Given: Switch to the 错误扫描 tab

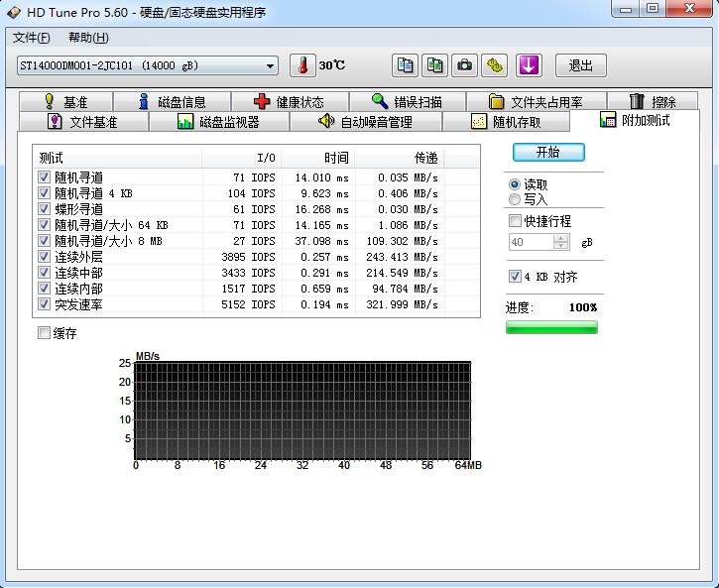Looking at the screenshot, I should click(408, 101).
